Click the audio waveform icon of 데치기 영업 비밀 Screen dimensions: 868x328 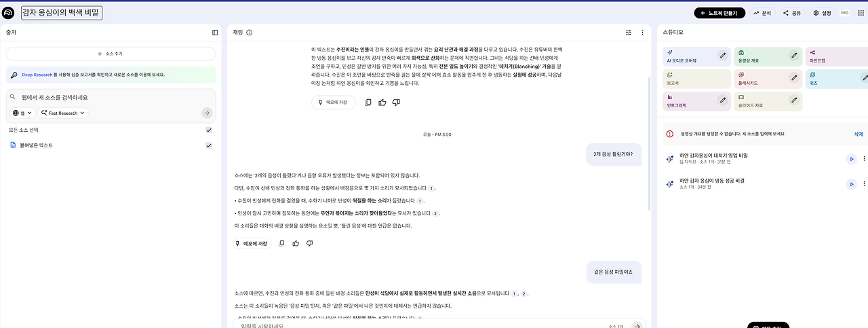pyautogui.click(x=669, y=159)
